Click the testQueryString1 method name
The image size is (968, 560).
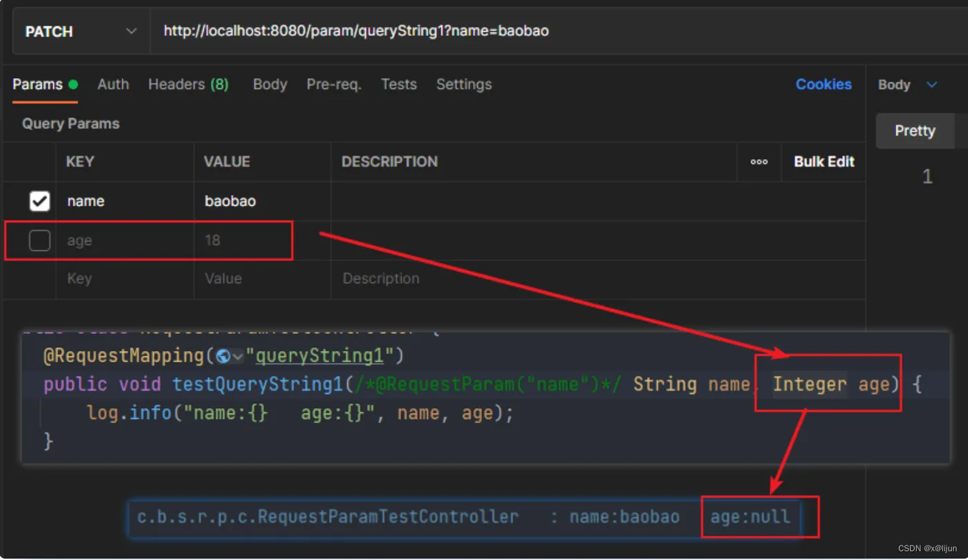259,384
